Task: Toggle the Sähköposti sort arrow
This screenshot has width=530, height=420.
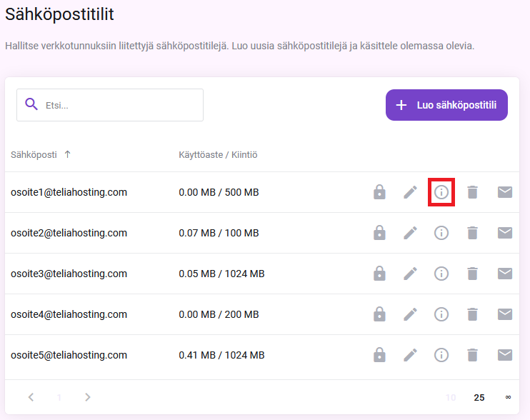Action: 67,154
